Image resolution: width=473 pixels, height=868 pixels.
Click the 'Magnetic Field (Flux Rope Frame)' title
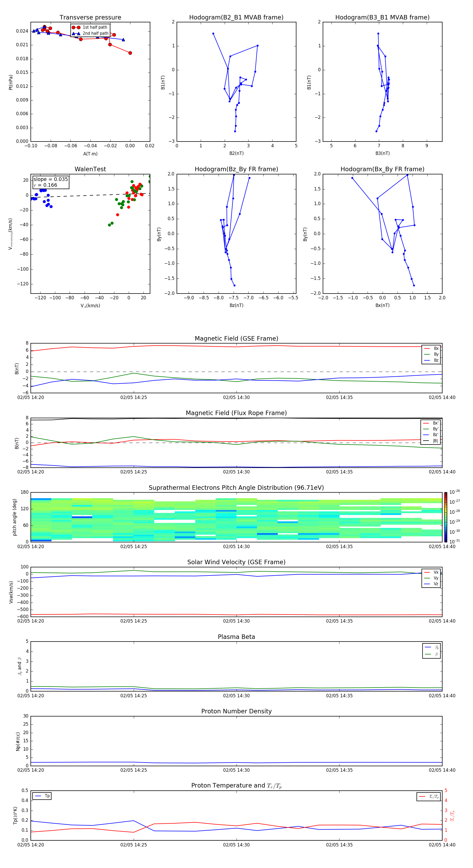tap(236, 413)
